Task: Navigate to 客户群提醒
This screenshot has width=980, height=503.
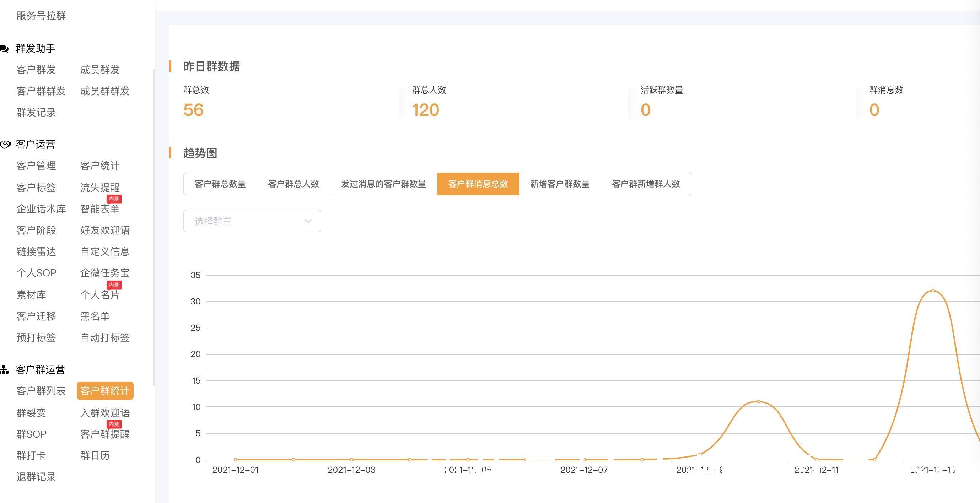Action: 105,434
